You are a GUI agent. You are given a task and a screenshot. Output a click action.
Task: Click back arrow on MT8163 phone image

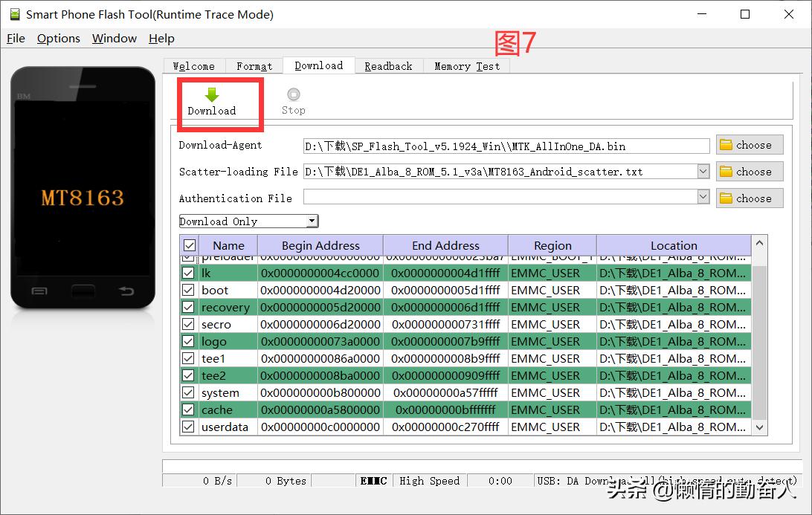point(126,291)
